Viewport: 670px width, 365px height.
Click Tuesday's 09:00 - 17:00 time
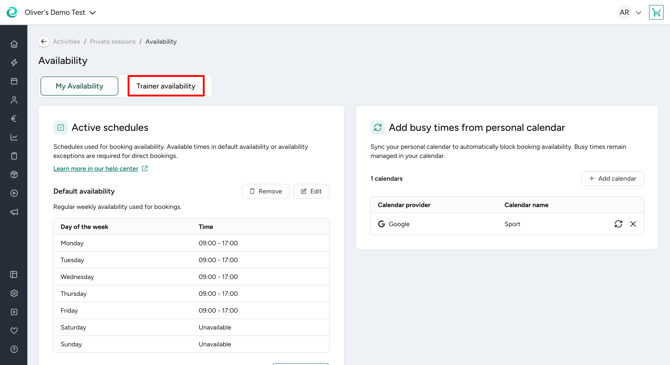coord(218,260)
